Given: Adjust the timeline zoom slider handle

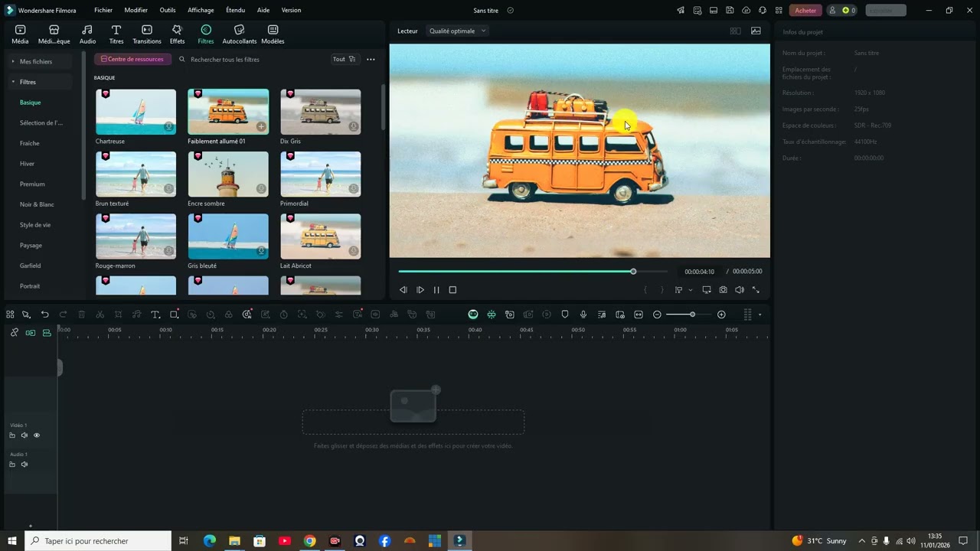Looking at the screenshot, I should tap(692, 315).
